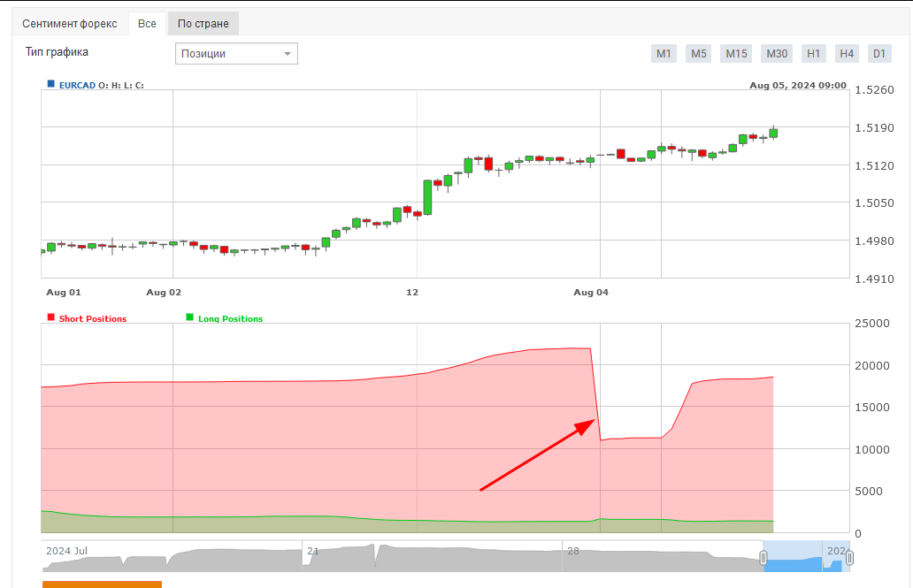Click the blue EURCAD legend square
The width and height of the screenshot is (913, 588).
50,84
